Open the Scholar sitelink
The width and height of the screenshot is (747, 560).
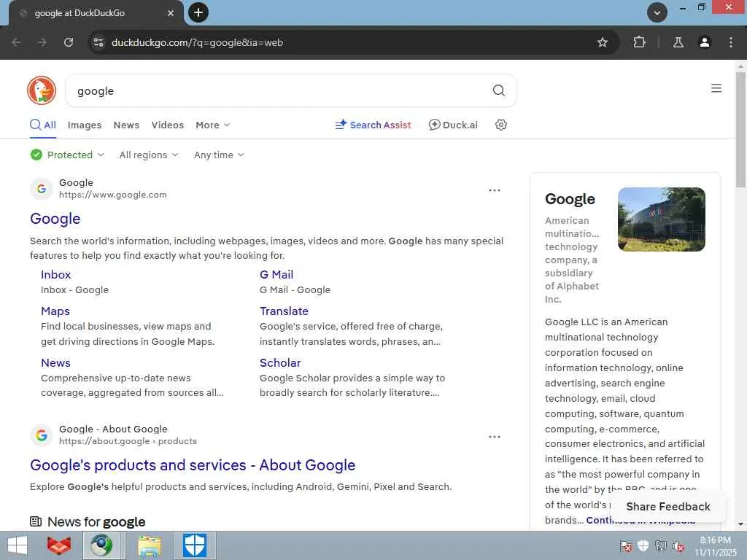[x=280, y=363]
